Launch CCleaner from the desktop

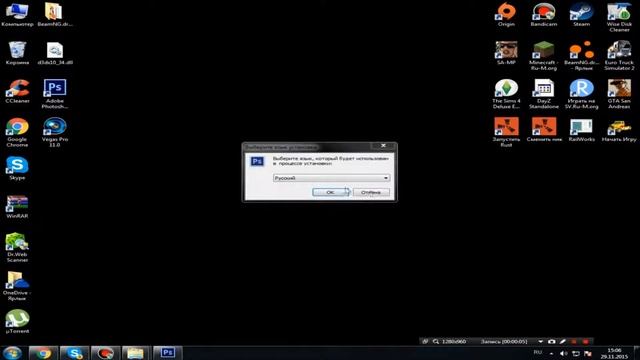17,91
